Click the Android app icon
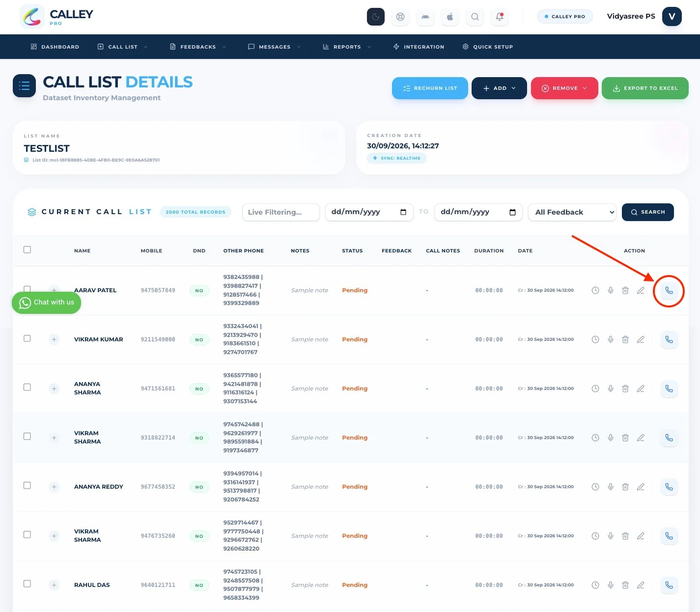The height and width of the screenshot is (612, 700). pyautogui.click(x=425, y=17)
